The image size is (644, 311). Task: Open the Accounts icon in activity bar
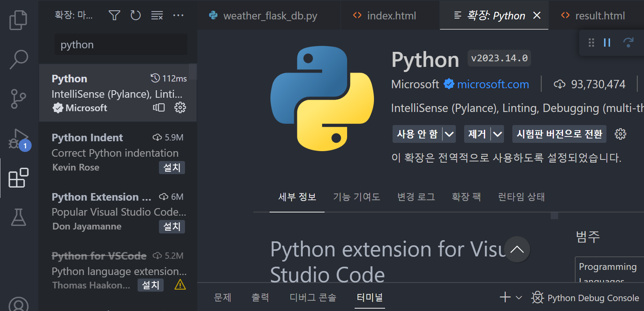[x=19, y=304]
